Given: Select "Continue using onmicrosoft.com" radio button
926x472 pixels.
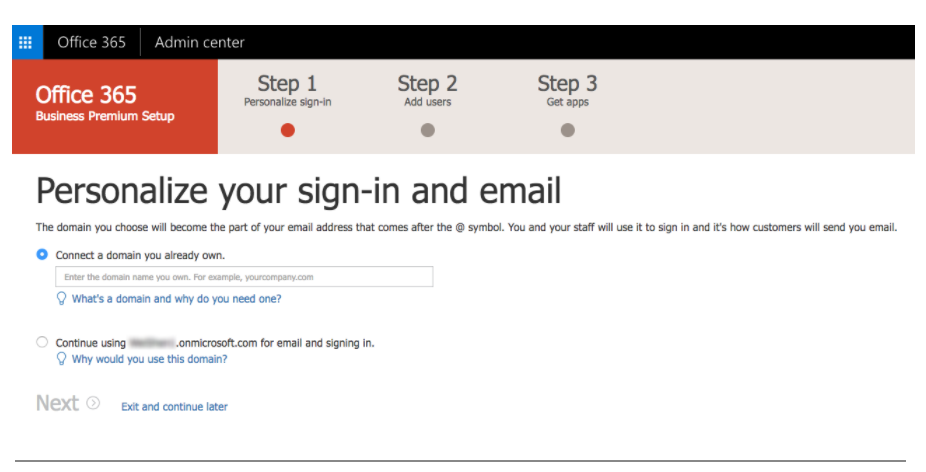Looking at the screenshot, I should coord(42,342).
